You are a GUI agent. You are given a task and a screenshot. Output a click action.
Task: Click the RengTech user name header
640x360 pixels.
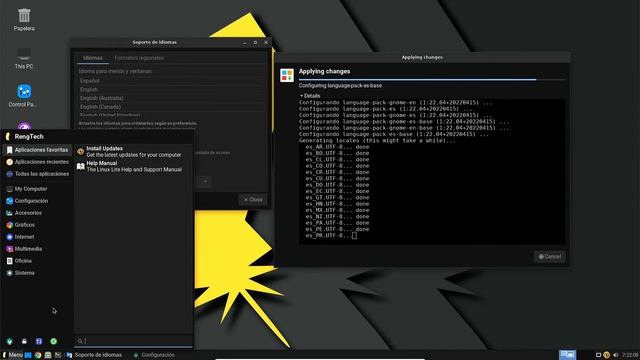[x=29, y=137]
